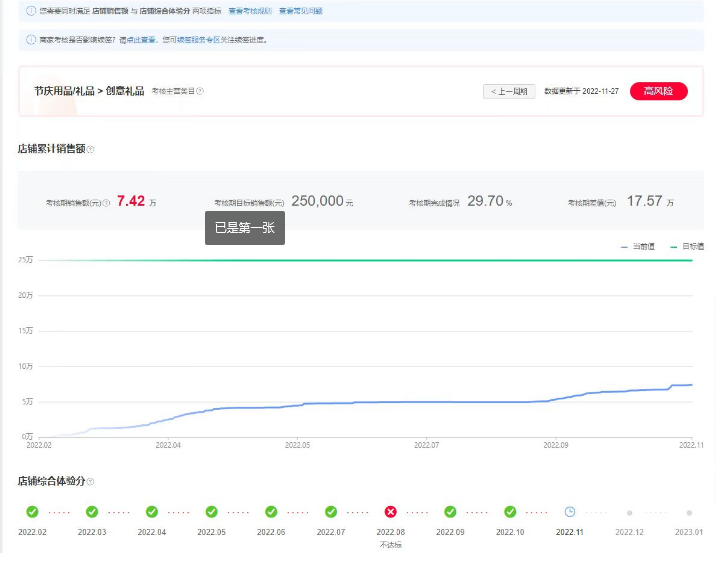The width and height of the screenshot is (716, 566).
Task: Click the 20万 y-axis label
Action: click(26, 295)
